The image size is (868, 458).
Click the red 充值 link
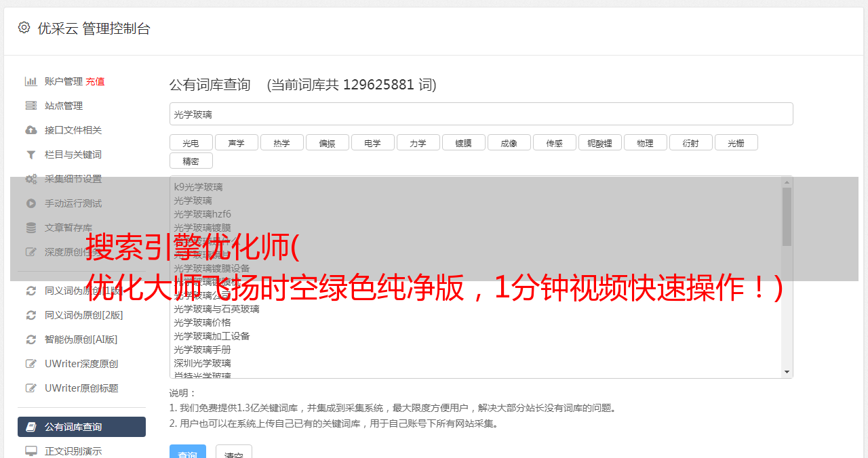pyautogui.click(x=95, y=81)
